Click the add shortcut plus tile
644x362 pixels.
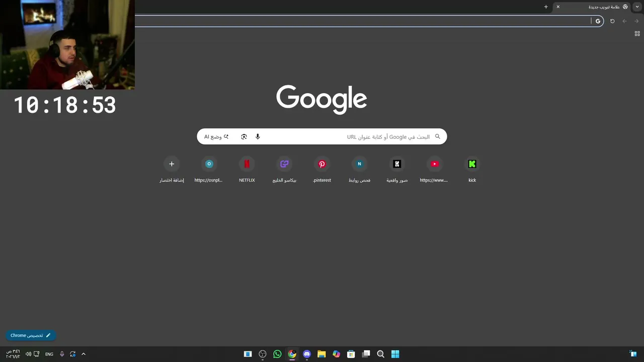pyautogui.click(x=172, y=164)
